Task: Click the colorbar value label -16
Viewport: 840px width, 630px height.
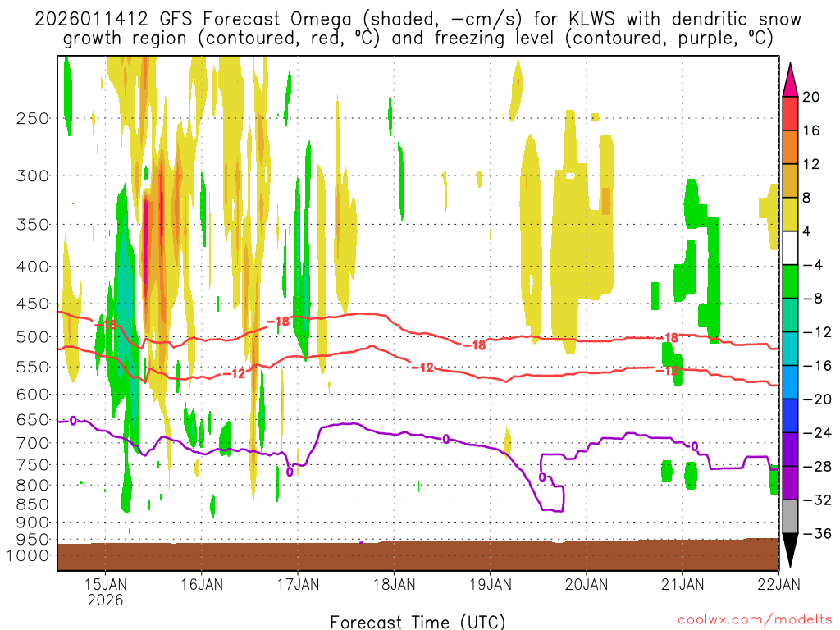Action: pos(817,366)
